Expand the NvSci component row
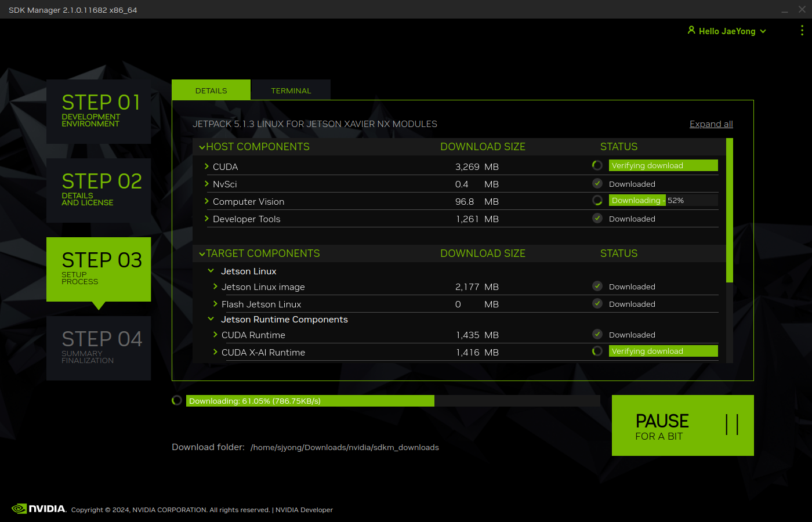The height and width of the screenshot is (522, 812). pos(206,184)
